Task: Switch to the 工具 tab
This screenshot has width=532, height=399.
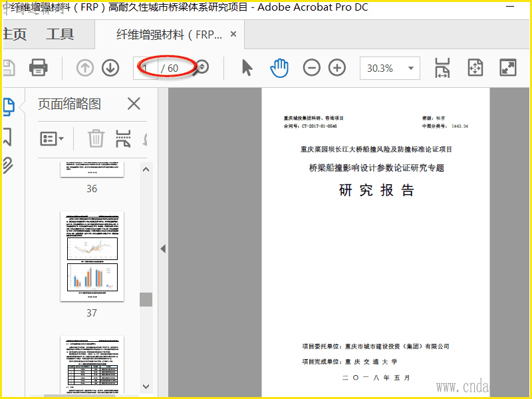Action: (x=60, y=35)
